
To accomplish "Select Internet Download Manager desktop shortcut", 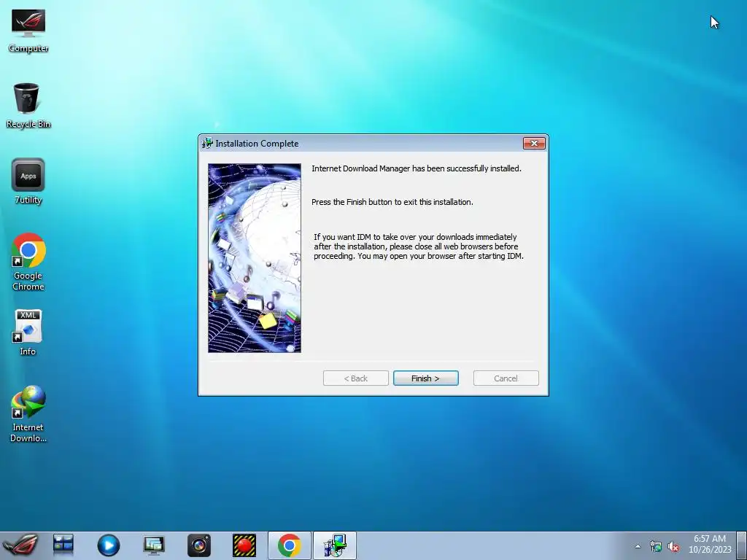I will point(28,414).
